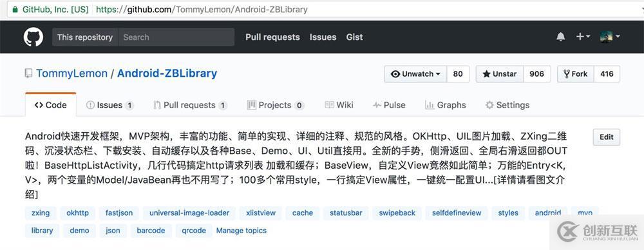Expand the Unwatch dropdown button
Viewport: 644px width, 250px height.
pyautogui.click(x=415, y=74)
